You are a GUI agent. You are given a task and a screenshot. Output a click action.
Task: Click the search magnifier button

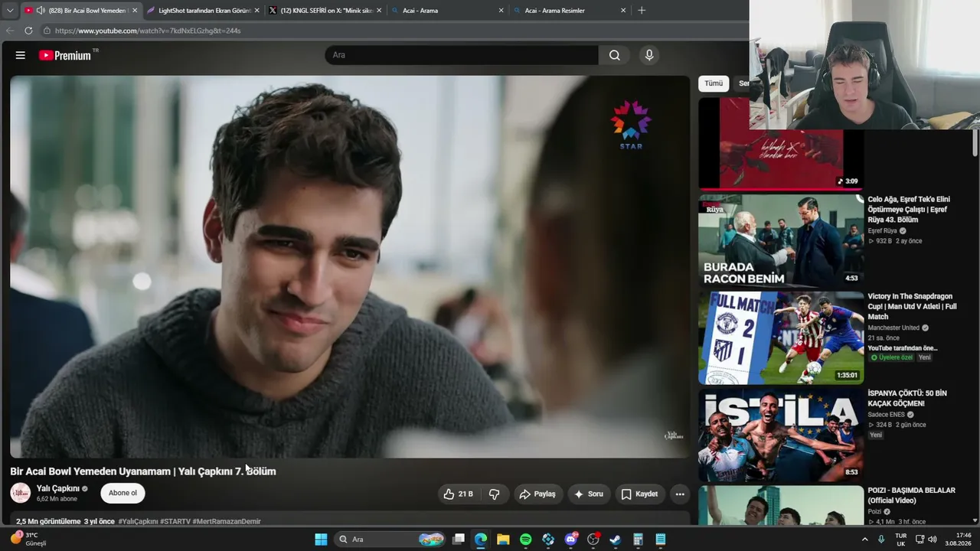click(614, 55)
